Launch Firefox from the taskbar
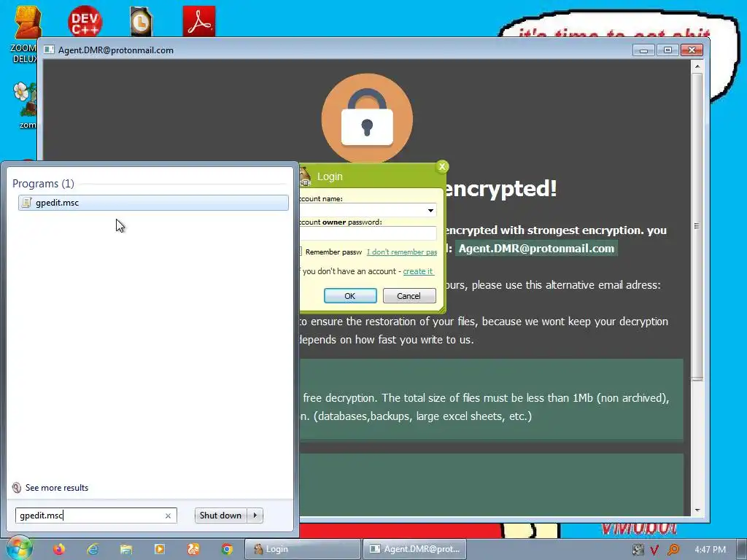This screenshot has height=560, width=747. click(59, 549)
